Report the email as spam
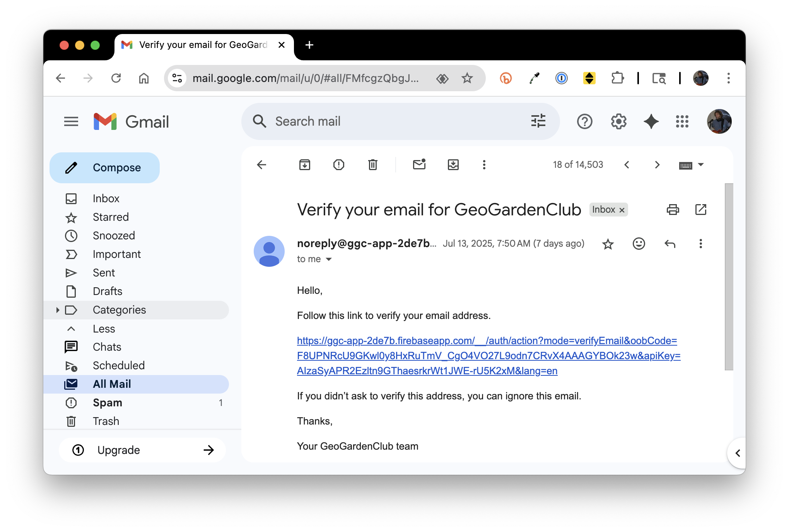The height and width of the screenshot is (532, 789). pyautogui.click(x=339, y=165)
